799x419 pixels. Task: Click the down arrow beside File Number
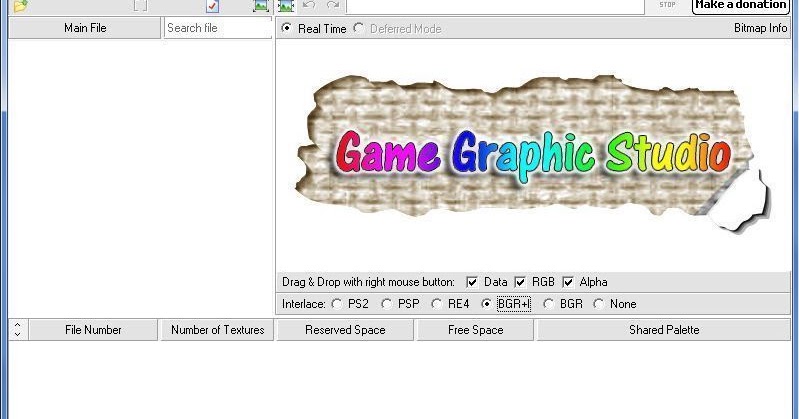18,334
